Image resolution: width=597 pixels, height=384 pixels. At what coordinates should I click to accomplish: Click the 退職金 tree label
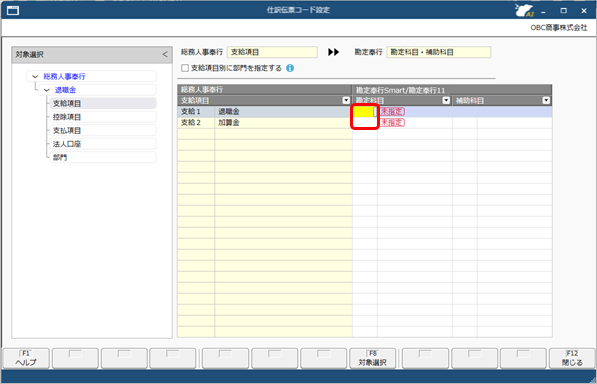pyautogui.click(x=65, y=90)
